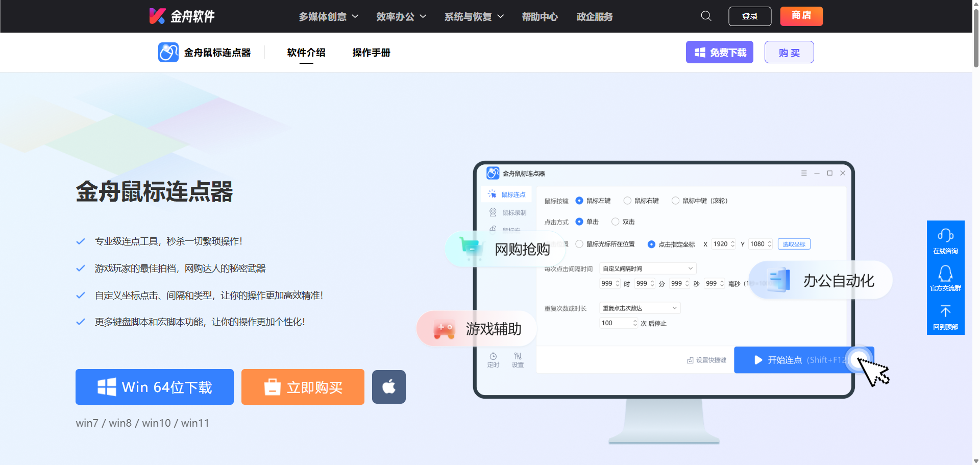Select 双击 radio option
980x465 pixels.
[616, 222]
